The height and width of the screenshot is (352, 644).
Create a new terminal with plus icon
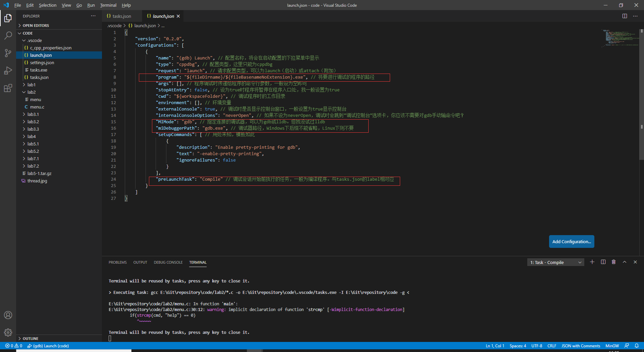click(592, 262)
